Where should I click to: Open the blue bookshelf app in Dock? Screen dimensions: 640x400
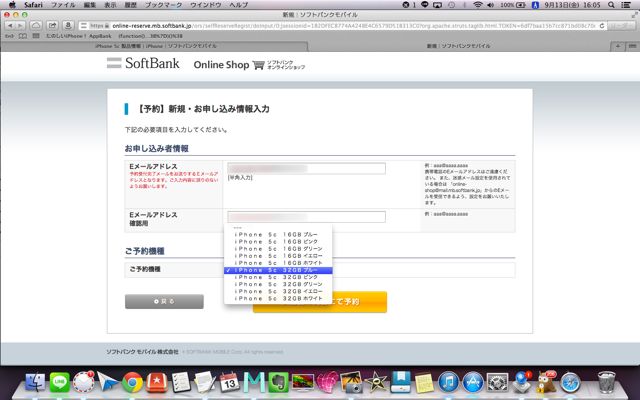(x=400, y=382)
